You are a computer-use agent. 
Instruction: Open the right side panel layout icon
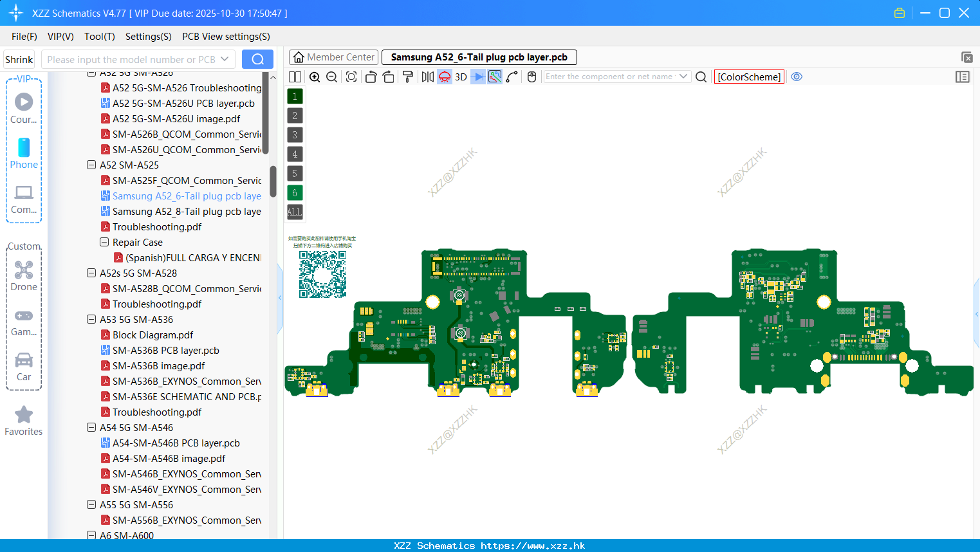click(x=963, y=77)
